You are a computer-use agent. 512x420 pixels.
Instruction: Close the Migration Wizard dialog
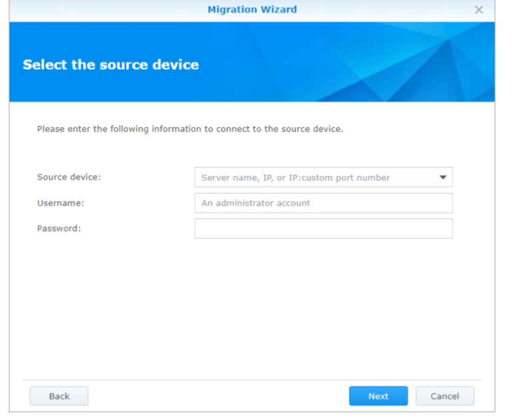click(478, 10)
